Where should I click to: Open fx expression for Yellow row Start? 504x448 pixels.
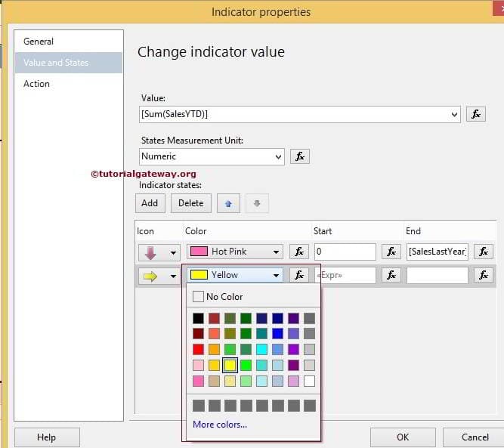point(391,275)
